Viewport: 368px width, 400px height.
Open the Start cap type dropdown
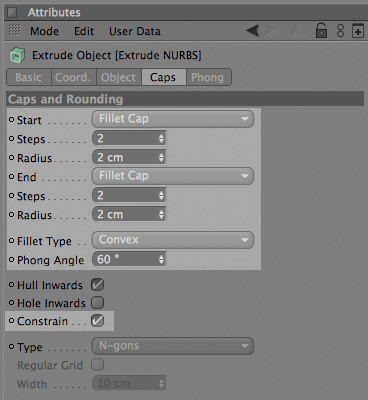pos(173,119)
